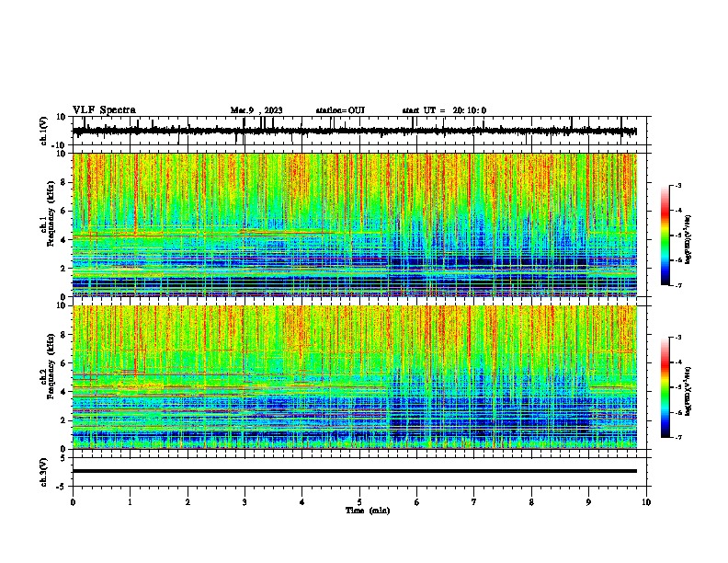728x563 pixels.
Task: Click the "6" kHz tick on the ch.2 frequency axis
Action: tap(63, 363)
